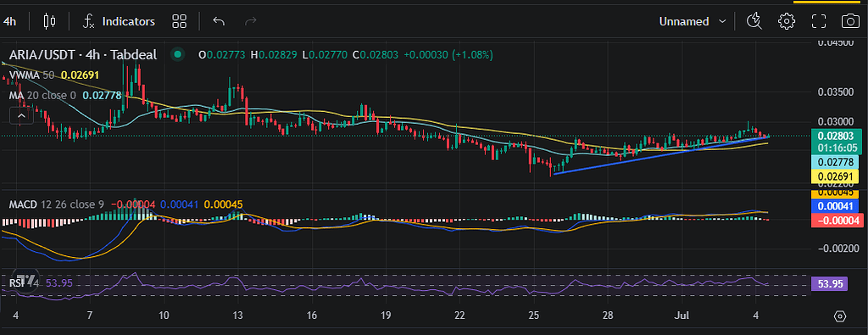Open the candlestick chart style selector

(50, 21)
